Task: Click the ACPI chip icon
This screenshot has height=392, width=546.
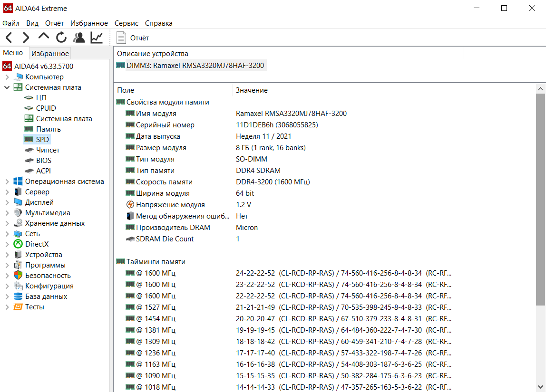Action: (29, 171)
